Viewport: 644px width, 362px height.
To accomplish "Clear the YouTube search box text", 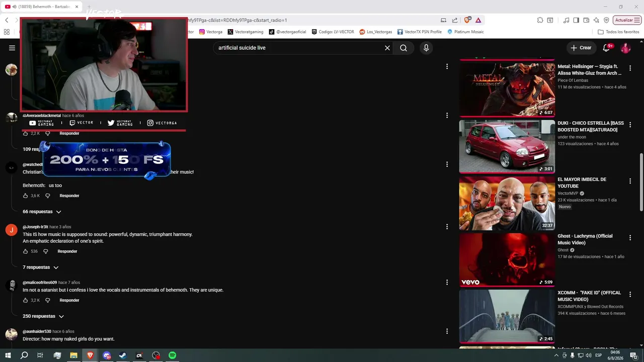I will (x=387, y=48).
